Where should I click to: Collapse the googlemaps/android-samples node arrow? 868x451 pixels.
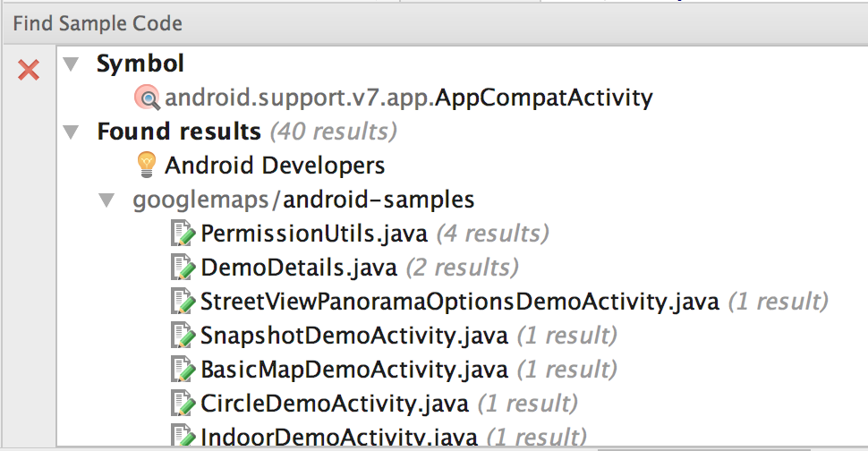(106, 200)
